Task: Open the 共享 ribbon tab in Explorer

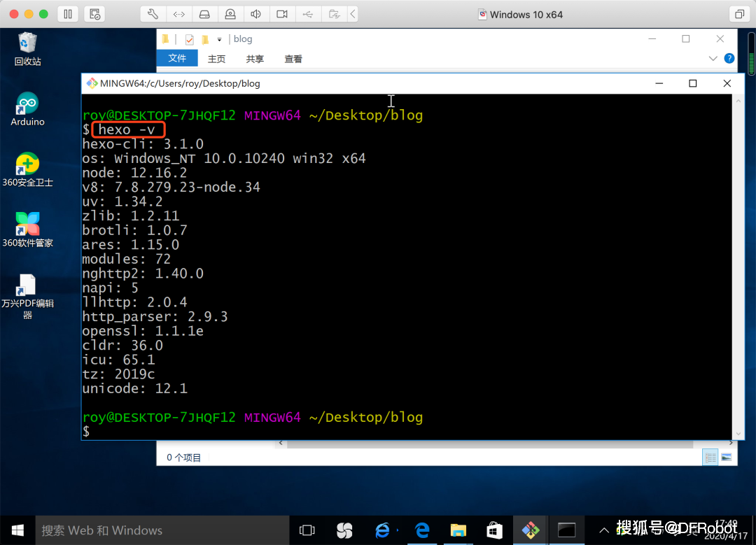Action: point(255,59)
